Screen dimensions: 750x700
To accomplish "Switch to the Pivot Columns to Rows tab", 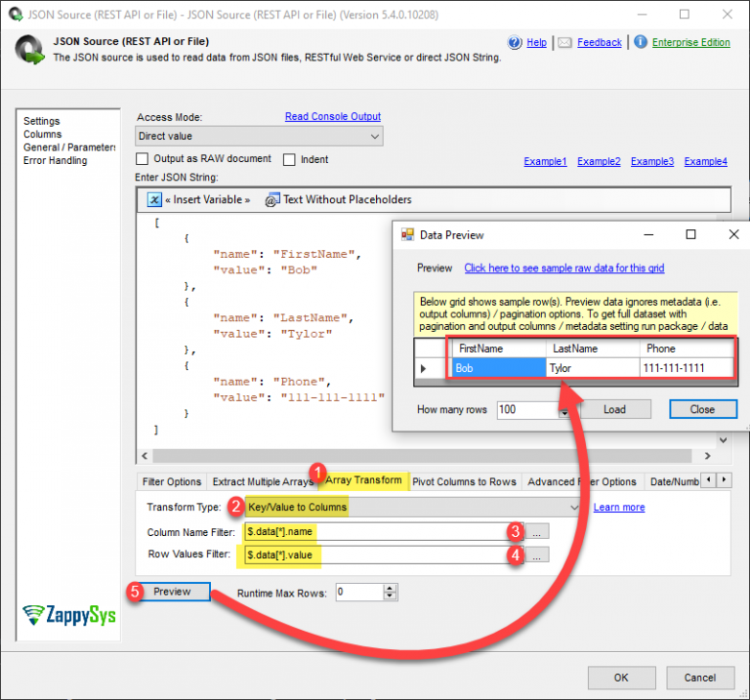I will click(463, 481).
